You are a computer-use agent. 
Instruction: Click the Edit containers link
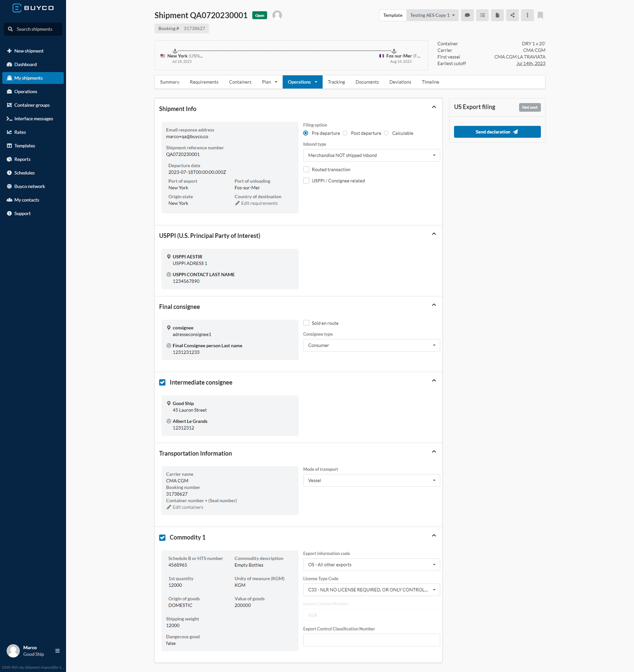[x=187, y=507]
